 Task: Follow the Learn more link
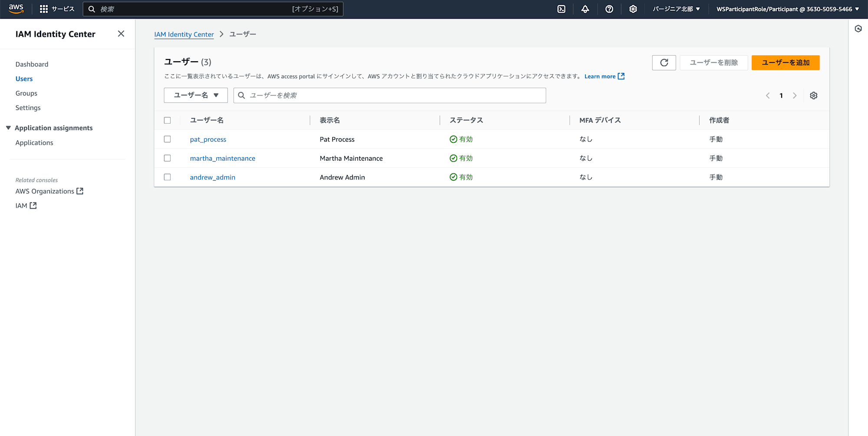pyautogui.click(x=604, y=76)
